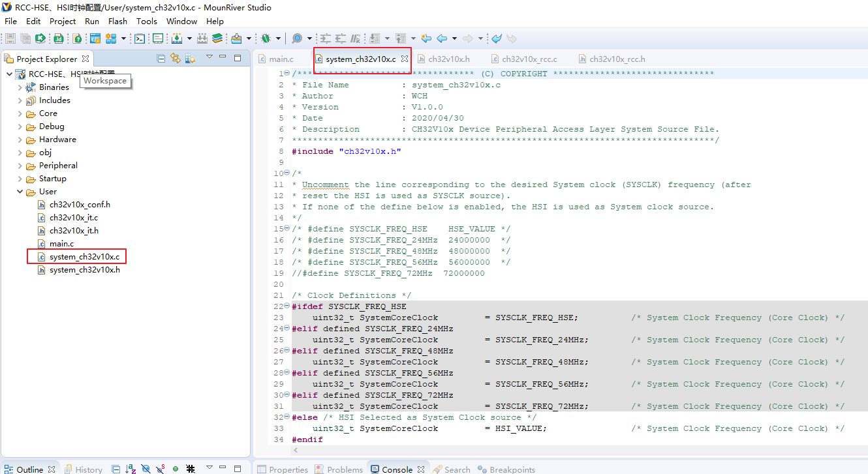The image size is (868, 474).
Task: Open the History view tab
Action: click(83, 469)
